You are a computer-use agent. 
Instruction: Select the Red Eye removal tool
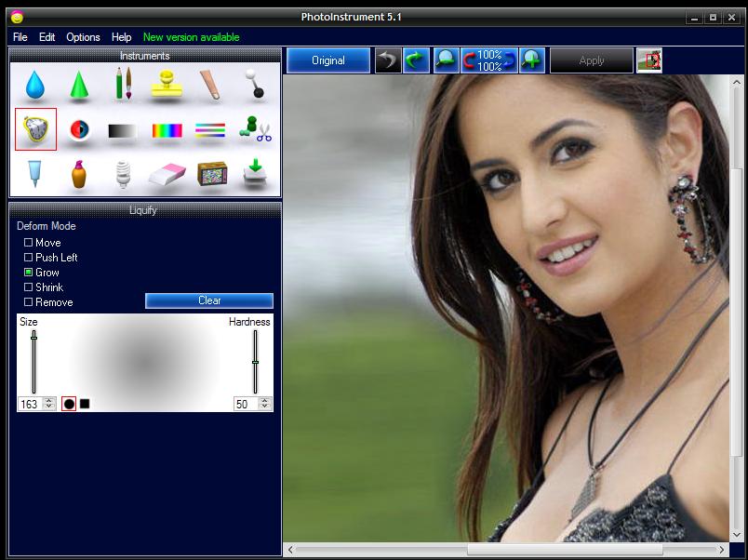pyautogui.click(x=79, y=129)
